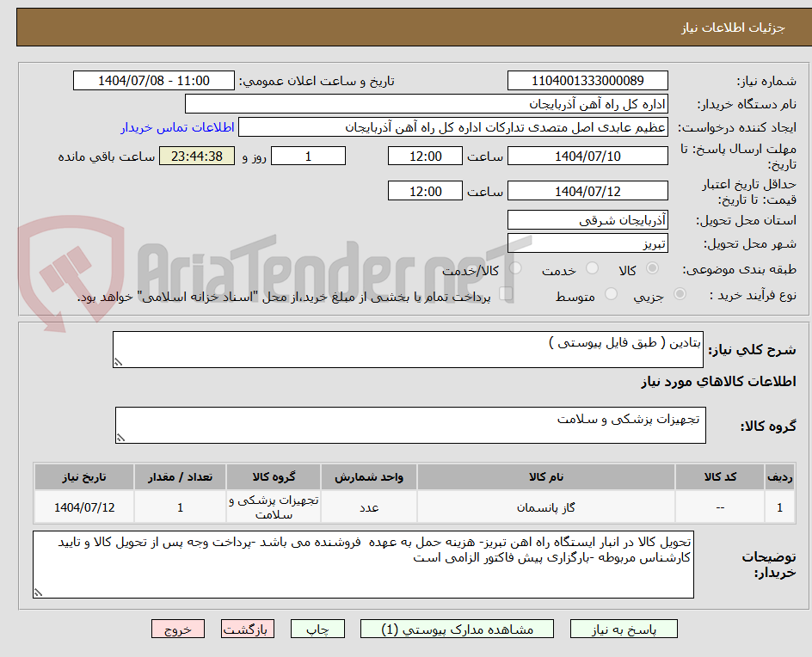Click the خروج exit button
Image resolution: width=812 pixels, height=657 pixels.
click(178, 629)
